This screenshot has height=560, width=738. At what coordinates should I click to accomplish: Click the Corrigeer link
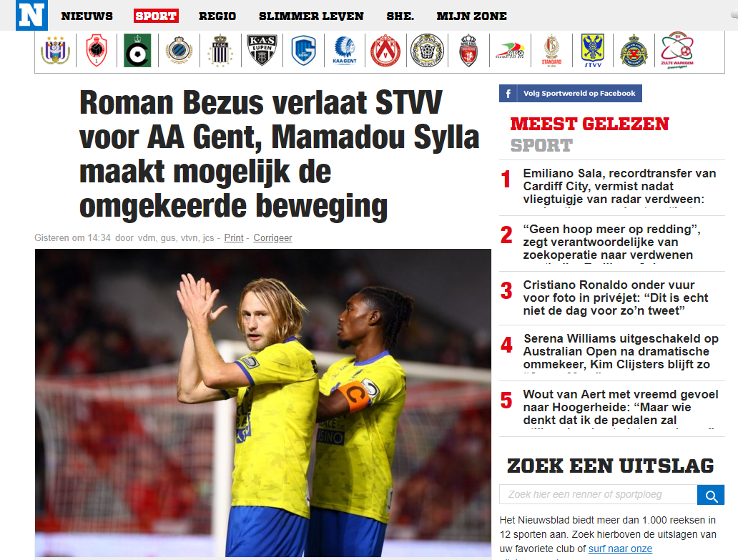[x=272, y=237]
